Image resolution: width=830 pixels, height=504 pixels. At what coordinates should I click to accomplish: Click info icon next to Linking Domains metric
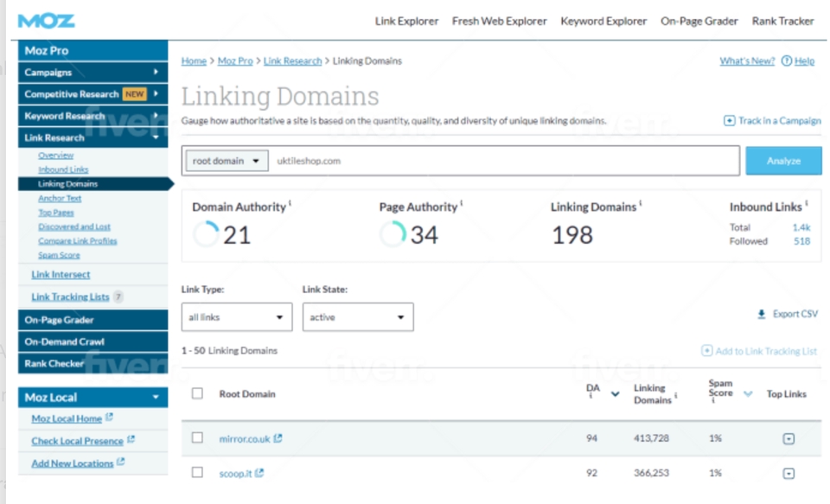tap(641, 202)
